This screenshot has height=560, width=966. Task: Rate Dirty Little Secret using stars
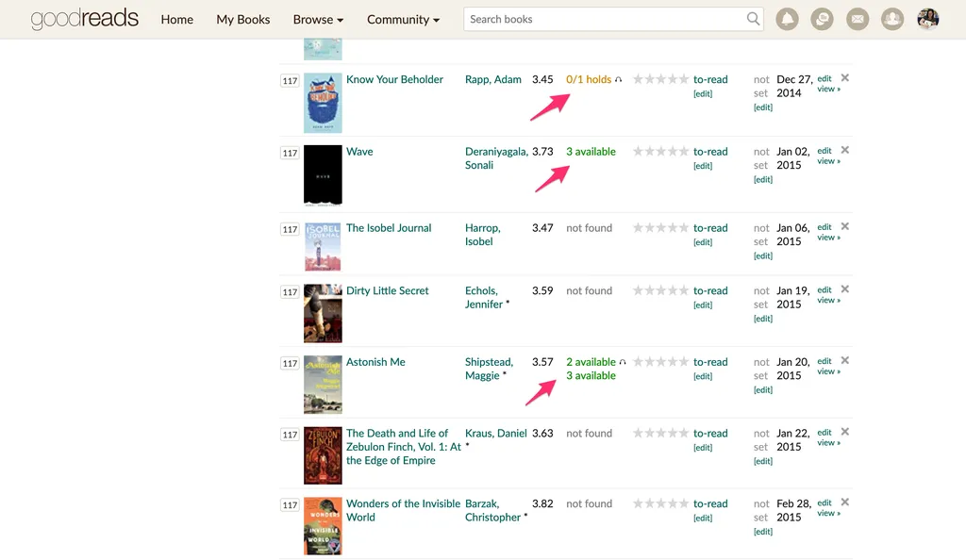point(660,289)
